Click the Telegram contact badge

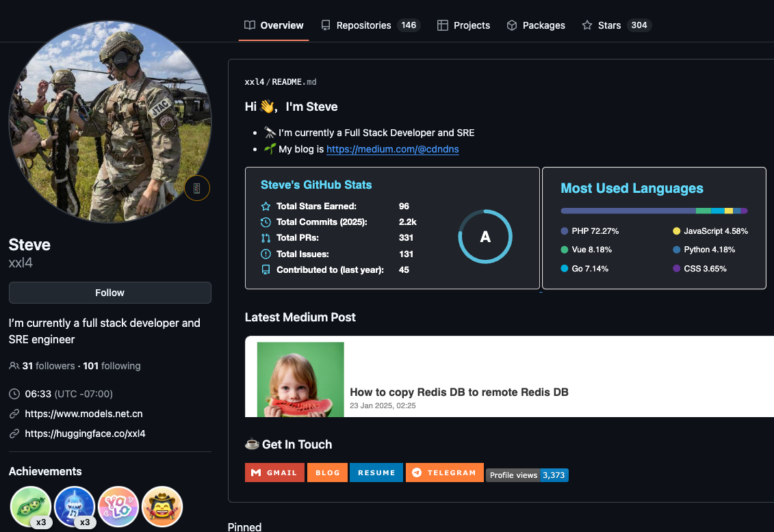[x=444, y=473]
